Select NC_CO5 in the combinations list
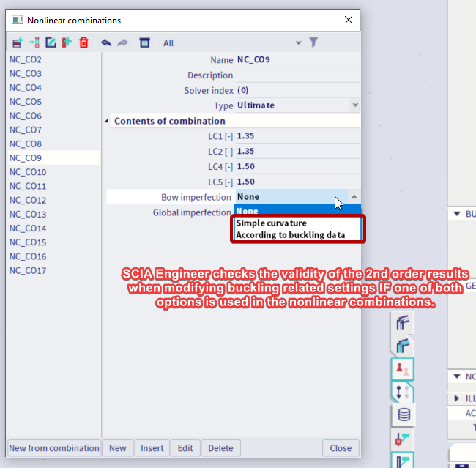The width and height of the screenshot is (476, 468). click(x=26, y=102)
